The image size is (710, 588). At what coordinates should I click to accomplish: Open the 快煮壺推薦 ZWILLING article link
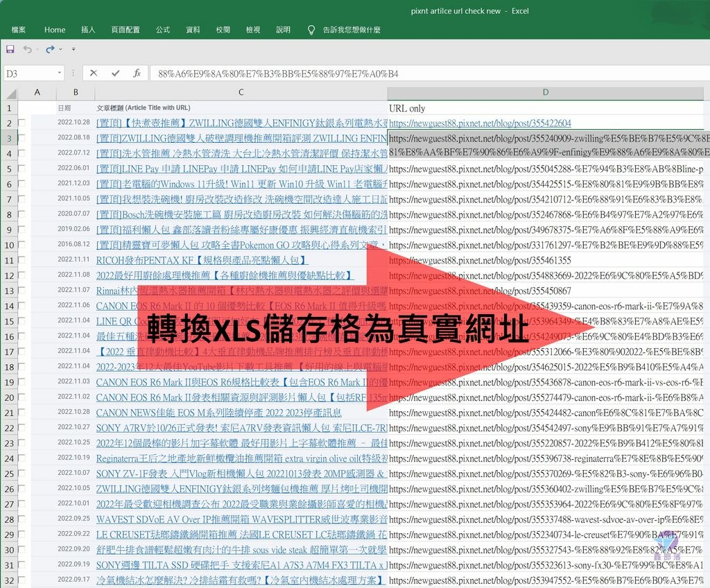(x=242, y=123)
